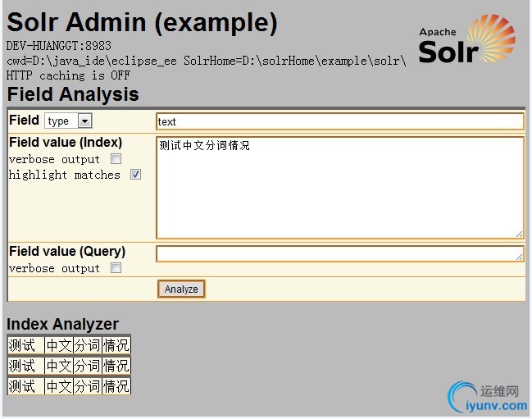Enable verbose output under Field value (Index)
The image size is (532, 419).
tap(116, 159)
